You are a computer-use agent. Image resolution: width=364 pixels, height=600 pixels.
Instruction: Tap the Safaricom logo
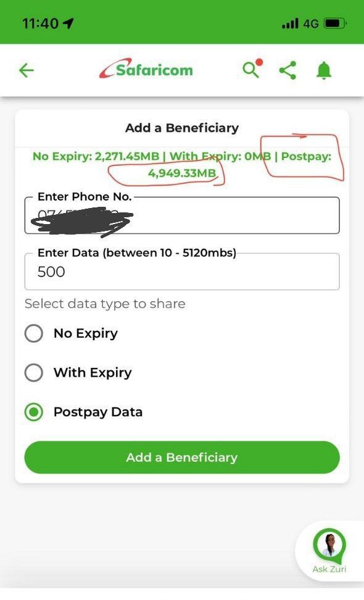pyautogui.click(x=146, y=69)
